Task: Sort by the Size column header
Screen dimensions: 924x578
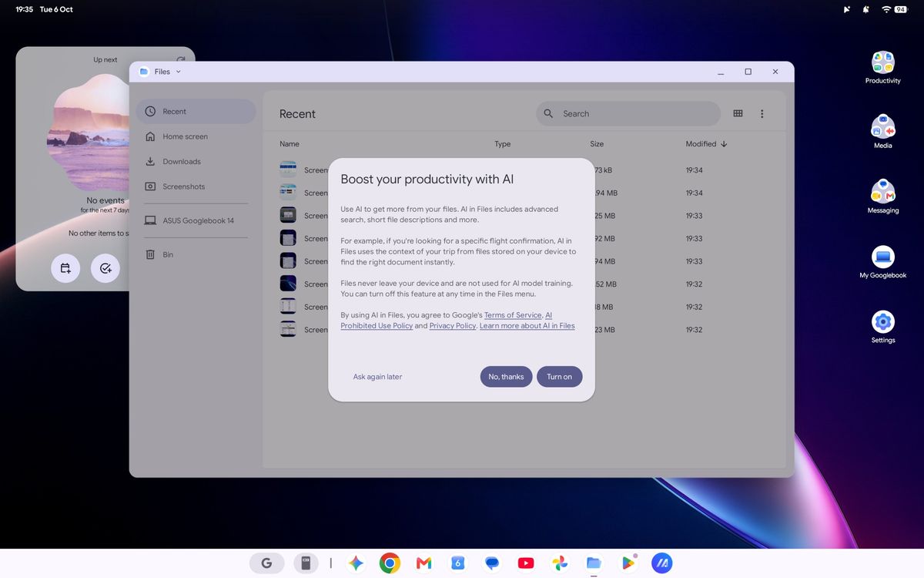Action: 597,144
